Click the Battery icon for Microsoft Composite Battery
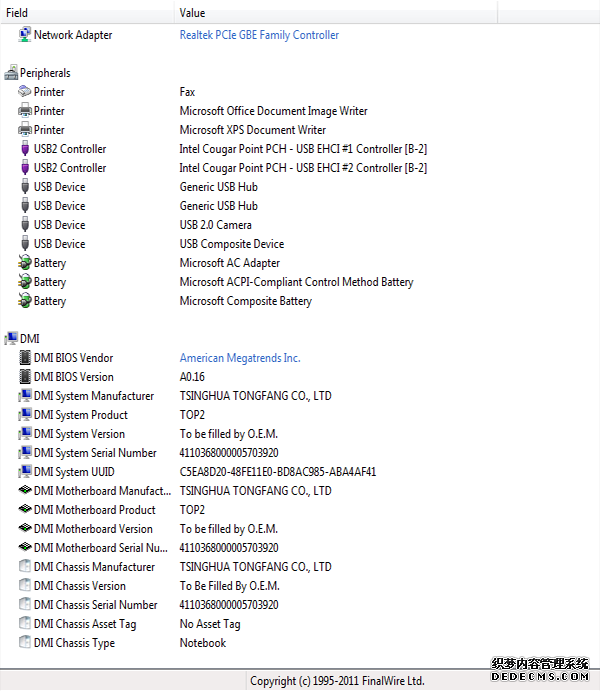 (x=25, y=301)
